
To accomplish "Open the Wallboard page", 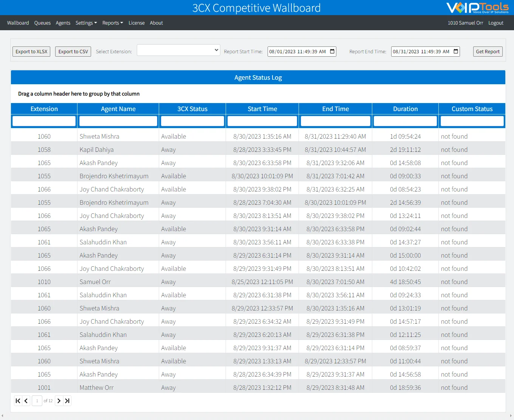I will click(x=18, y=23).
